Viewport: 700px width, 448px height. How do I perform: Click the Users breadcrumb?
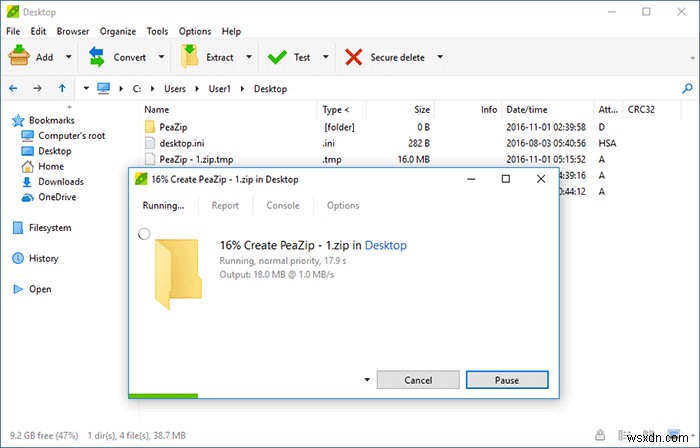pos(175,89)
